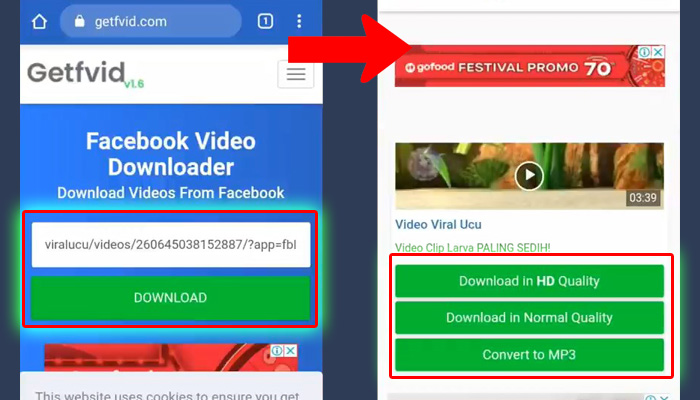Open the Getfvid hamburger menu
700x400 pixels.
pyautogui.click(x=296, y=74)
